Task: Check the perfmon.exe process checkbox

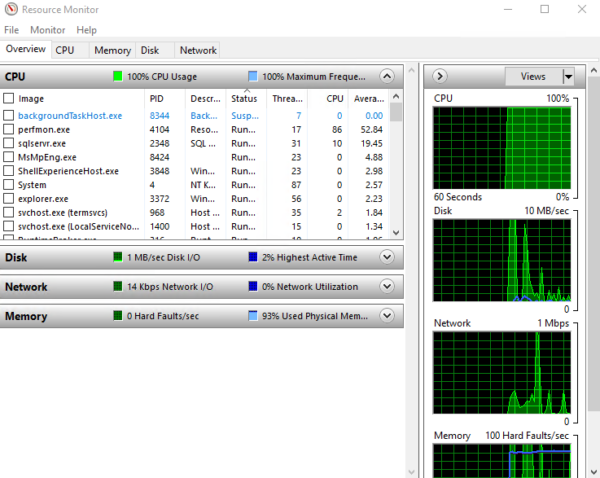Action: pos(9,130)
